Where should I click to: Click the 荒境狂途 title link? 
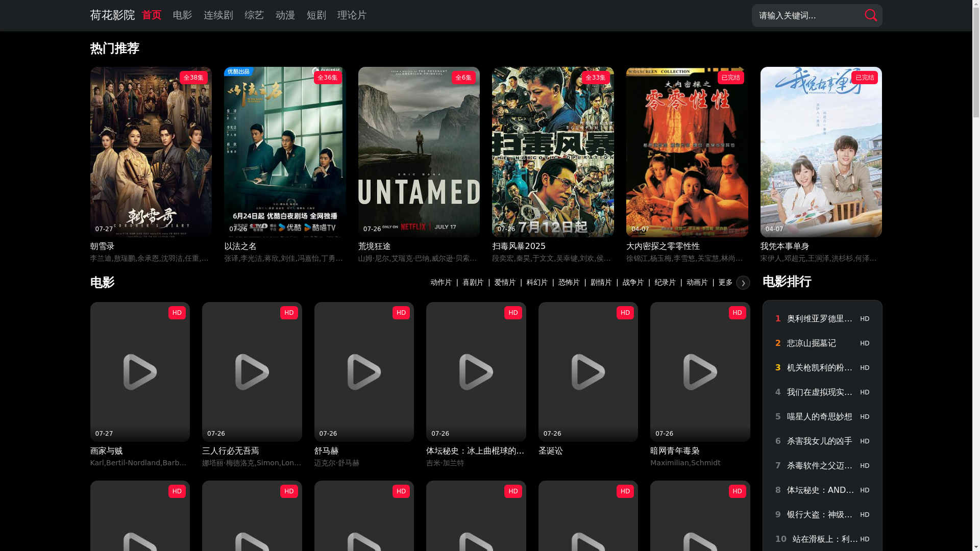[x=375, y=246]
